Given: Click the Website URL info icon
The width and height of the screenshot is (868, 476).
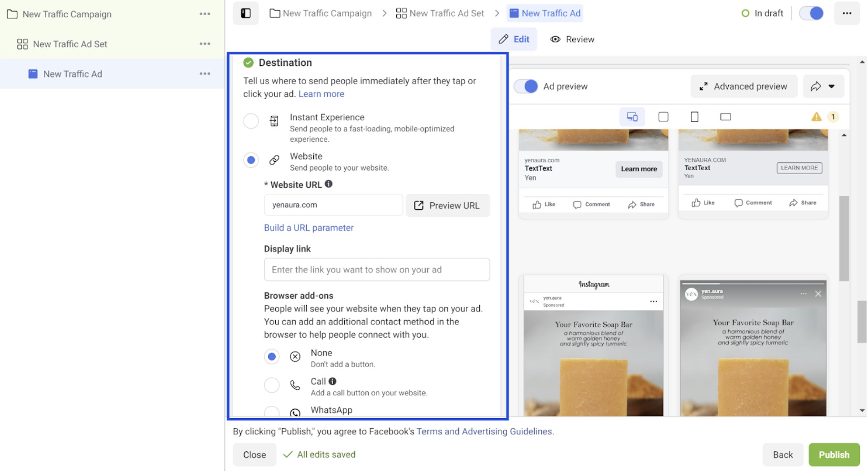Looking at the screenshot, I should click(x=329, y=184).
